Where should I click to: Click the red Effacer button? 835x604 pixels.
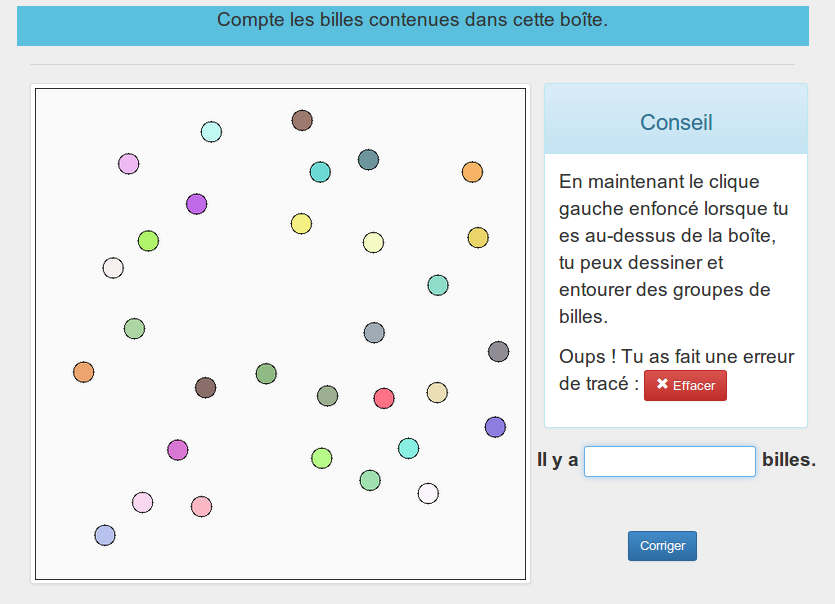pyautogui.click(x=685, y=385)
